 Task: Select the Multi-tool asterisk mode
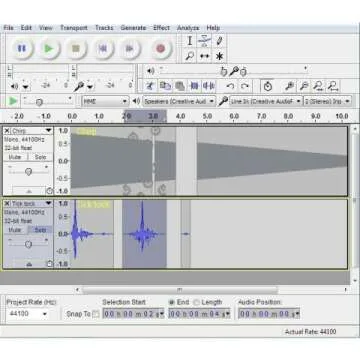click(219, 56)
